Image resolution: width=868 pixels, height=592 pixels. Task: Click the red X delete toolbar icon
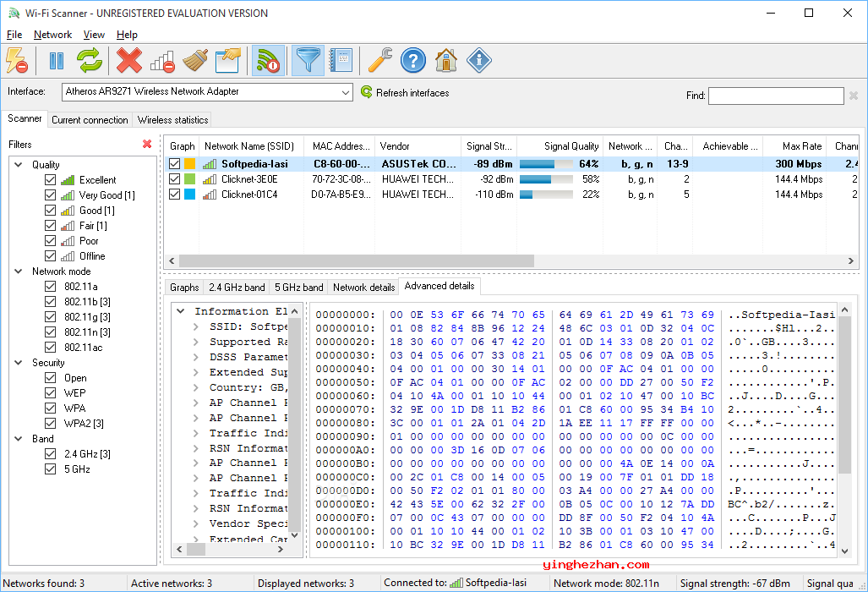(129, 60)
